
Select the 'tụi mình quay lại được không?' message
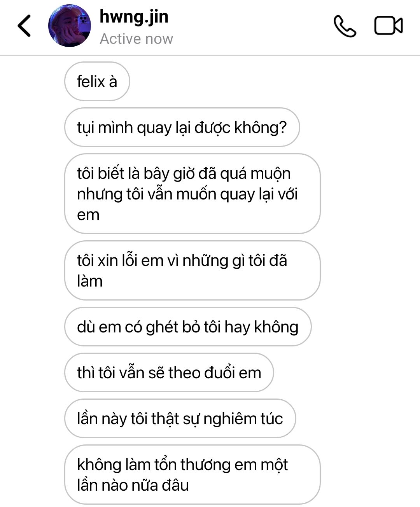(x=182, y=127)
